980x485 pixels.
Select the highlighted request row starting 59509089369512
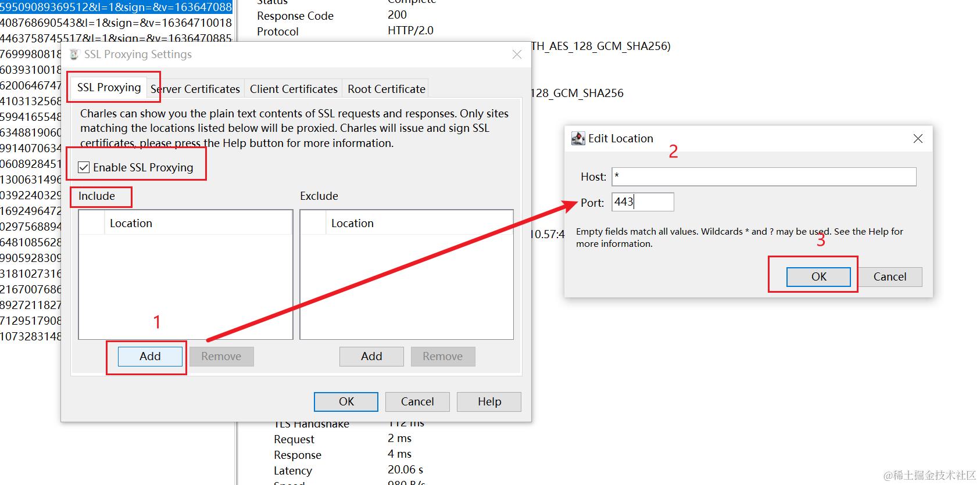(116, 7)
